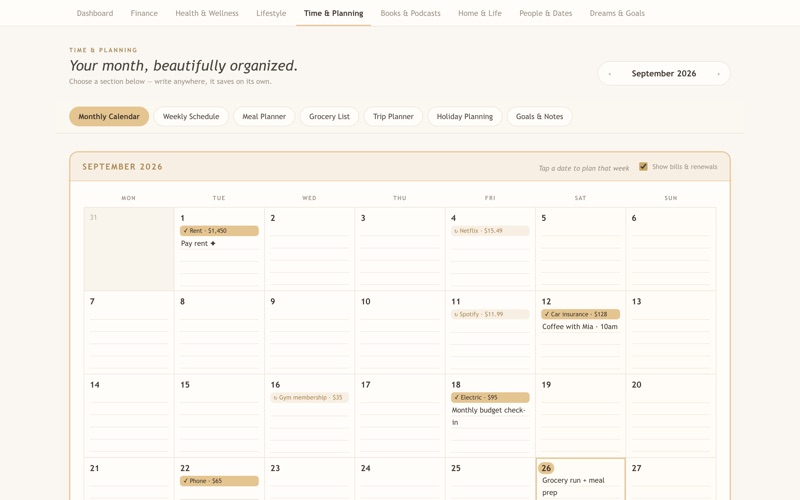The width and height of the screenshot is (800, 500).
Task: Click the September 2026 month label
Action: [664, 73]
